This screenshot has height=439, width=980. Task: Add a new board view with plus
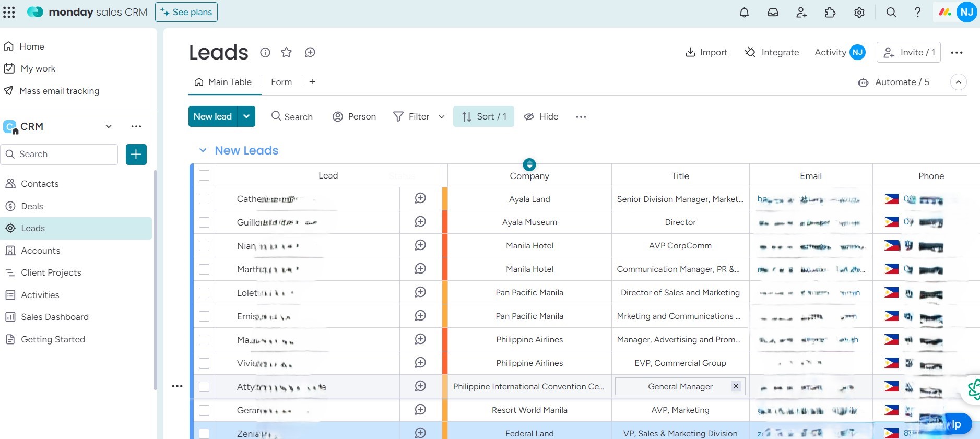[x=312, y=82]
